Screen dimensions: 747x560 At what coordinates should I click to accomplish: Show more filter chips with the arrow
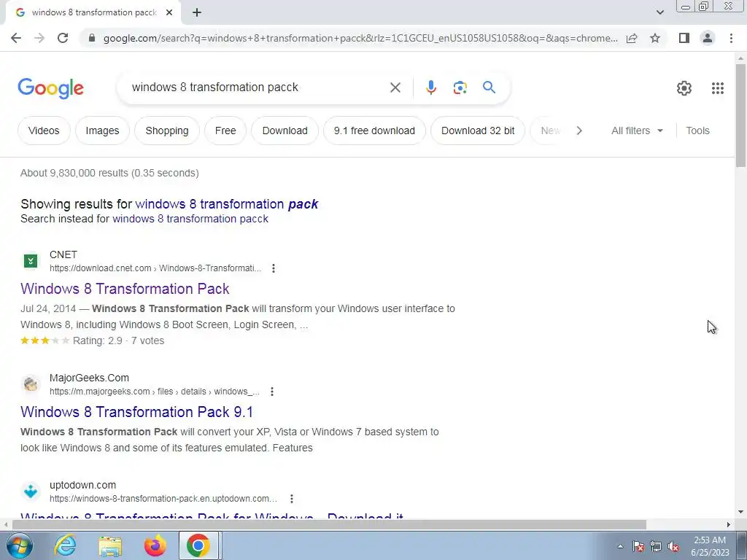578,131
